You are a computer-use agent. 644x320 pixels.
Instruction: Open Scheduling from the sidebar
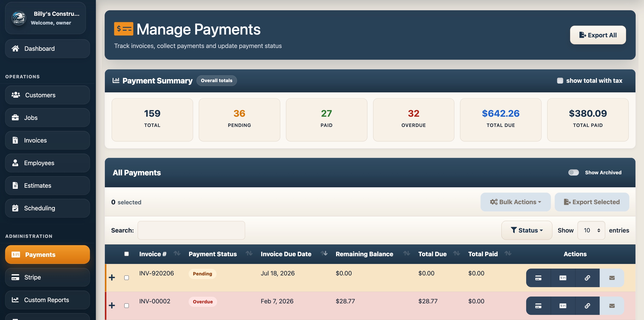click(39, 208)
